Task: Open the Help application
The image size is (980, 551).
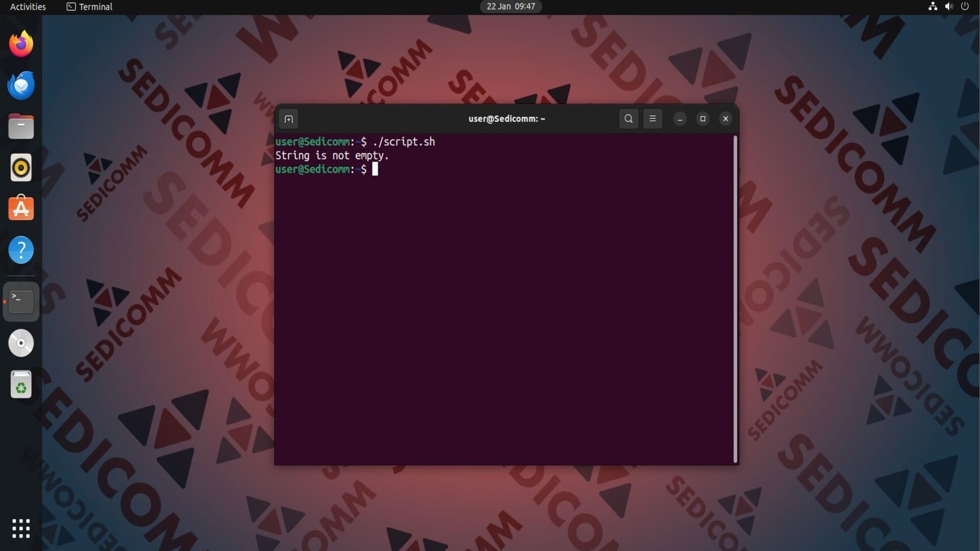Action: click(21, 250)
